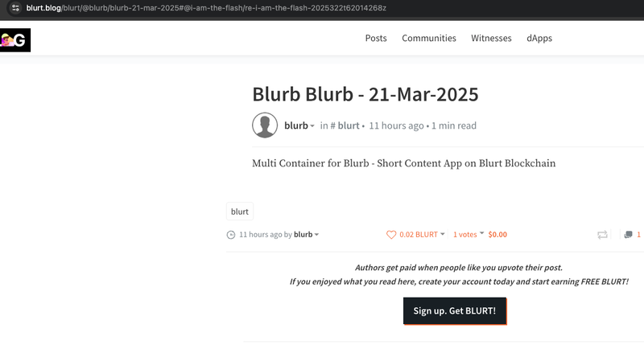The image size is (644, 345).
Task: Click the heart upvote icon
Action: [x=391, y=235]
